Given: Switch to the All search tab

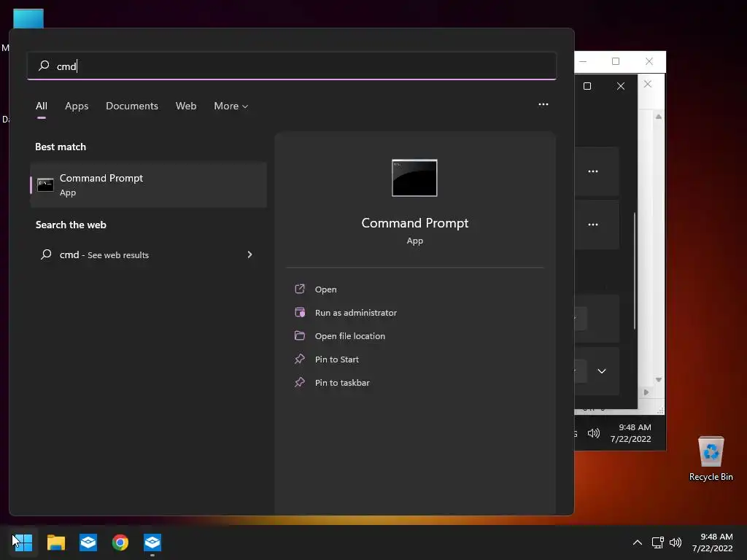Looking at the screenshot, I should [x=42, y=106].
